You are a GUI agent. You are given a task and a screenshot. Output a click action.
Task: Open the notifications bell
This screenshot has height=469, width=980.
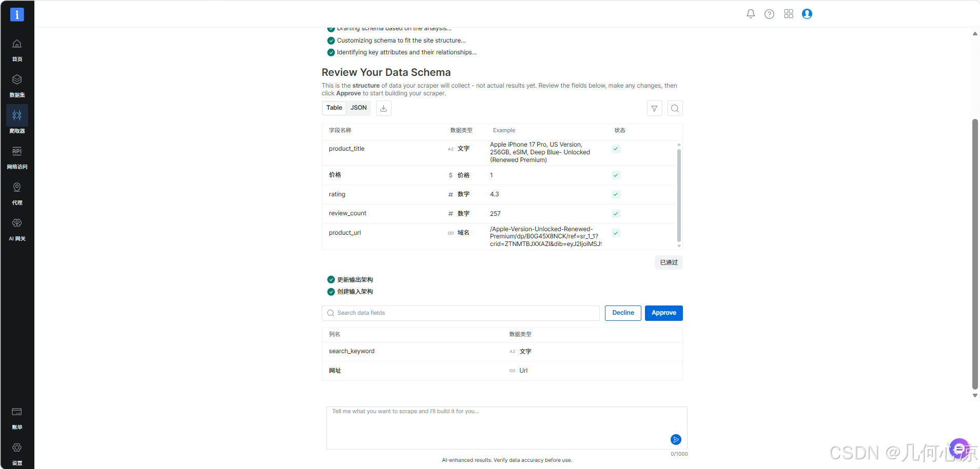[x=751, y=14]
